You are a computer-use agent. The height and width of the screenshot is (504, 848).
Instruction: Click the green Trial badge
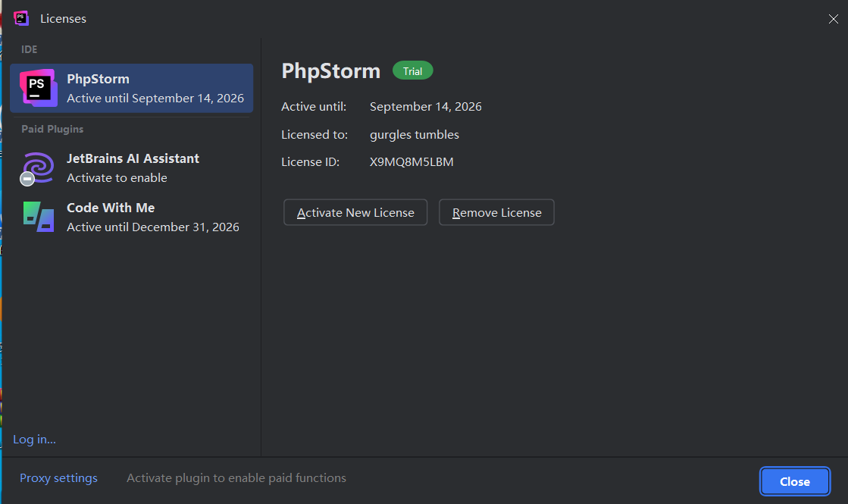[x=413, y=70]
